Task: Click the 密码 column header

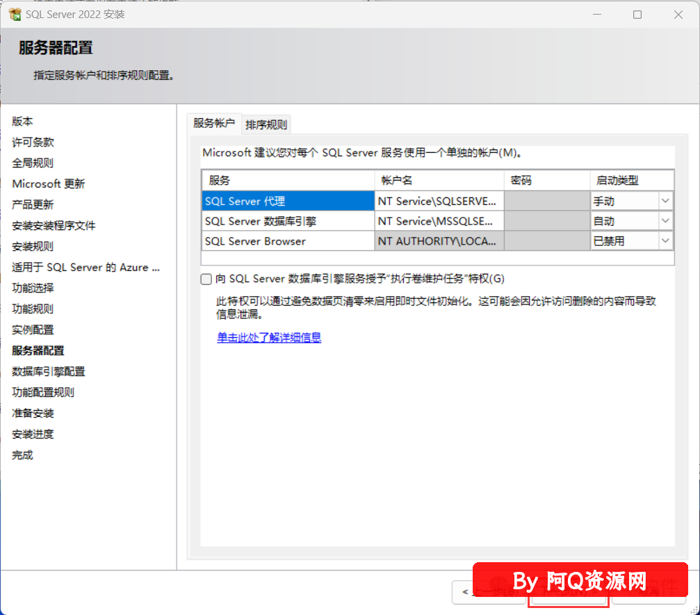Action: 547,180
